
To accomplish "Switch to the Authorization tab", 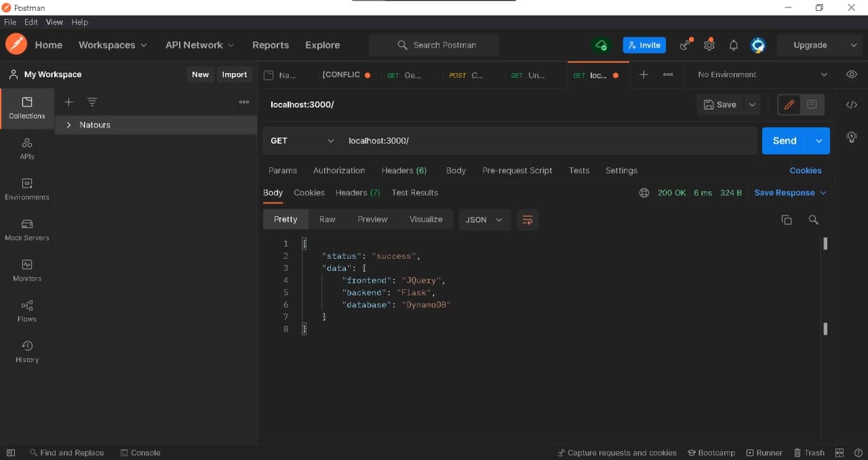I will [x=339, y=171].
